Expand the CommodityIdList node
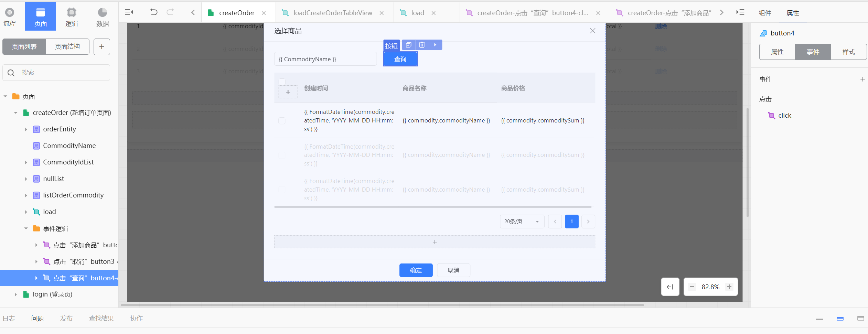868x334 pixels. (26, 162)
